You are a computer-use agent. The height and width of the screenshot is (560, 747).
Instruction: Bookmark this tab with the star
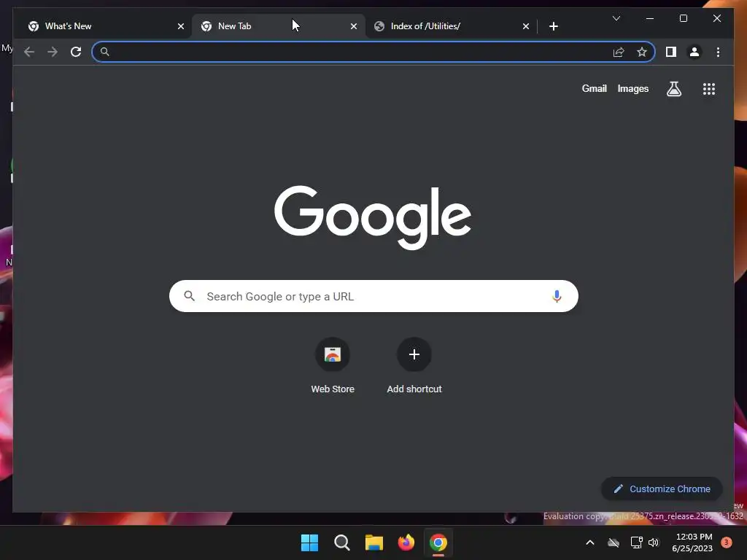(642, 52)
